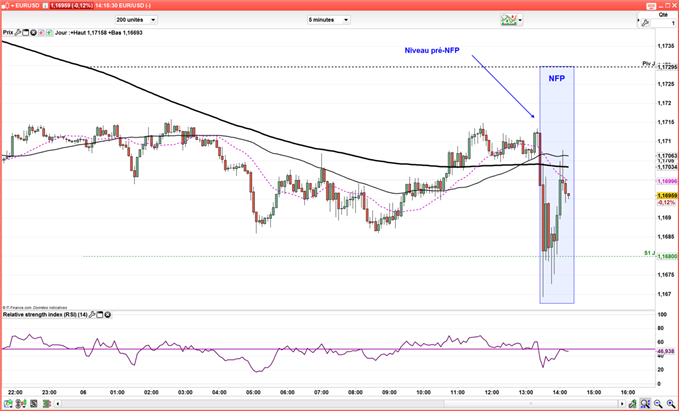Click the 1,16996 pink indicator value label
Image resolution: width=679 pixels, height=411 pixels.
point(667,181)
